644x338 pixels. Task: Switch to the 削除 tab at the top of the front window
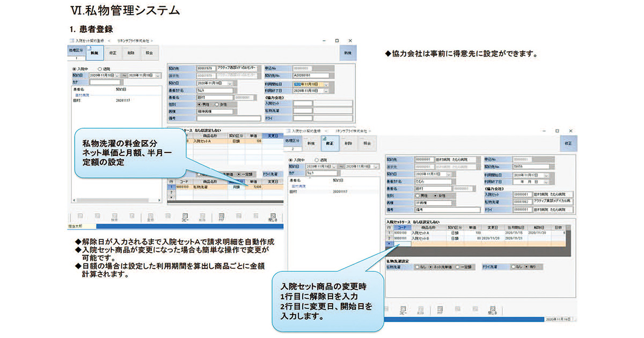[x=349, y=144]
